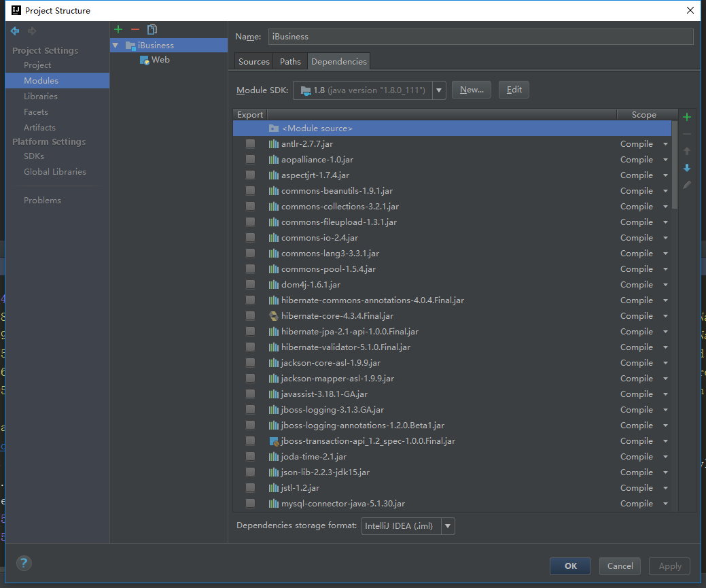Select the Web facet icon
The image size is (706, 588).
[x=145, y=60]
